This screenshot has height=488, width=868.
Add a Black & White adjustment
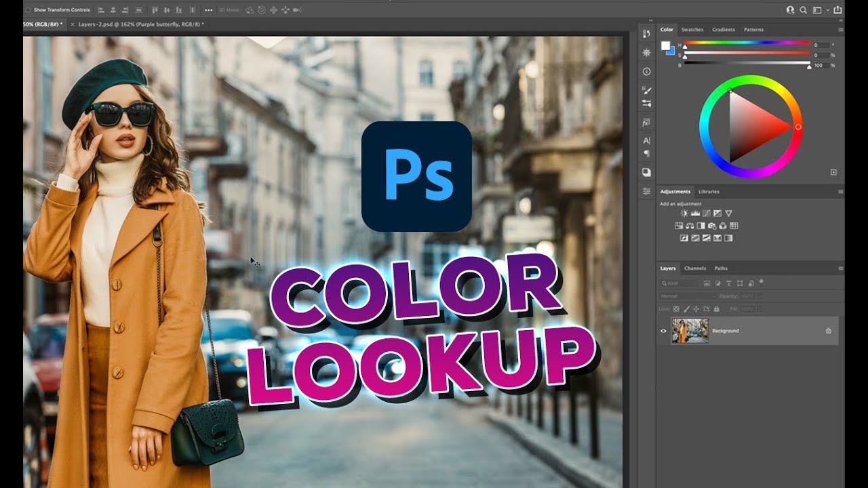pyautogui.click(x=701, y=226)
